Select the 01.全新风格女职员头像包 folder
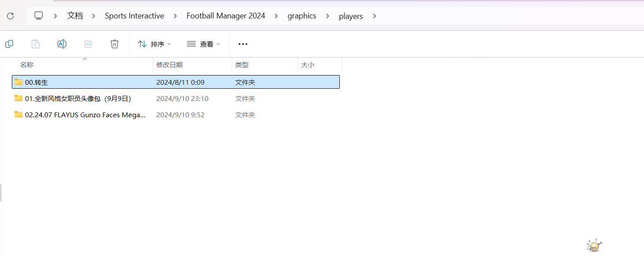The width and height of the screenshot is (644, 256). pos(78,99)
